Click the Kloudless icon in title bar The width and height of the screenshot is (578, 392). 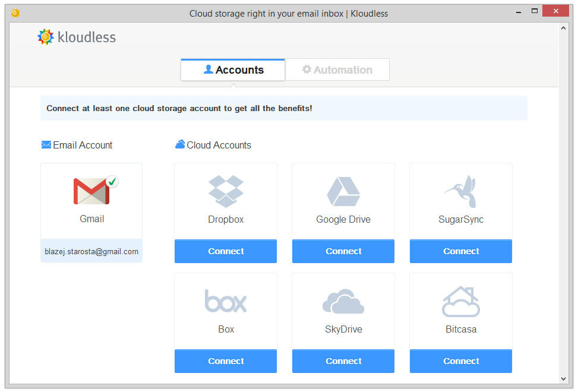[x=15, y=13]
